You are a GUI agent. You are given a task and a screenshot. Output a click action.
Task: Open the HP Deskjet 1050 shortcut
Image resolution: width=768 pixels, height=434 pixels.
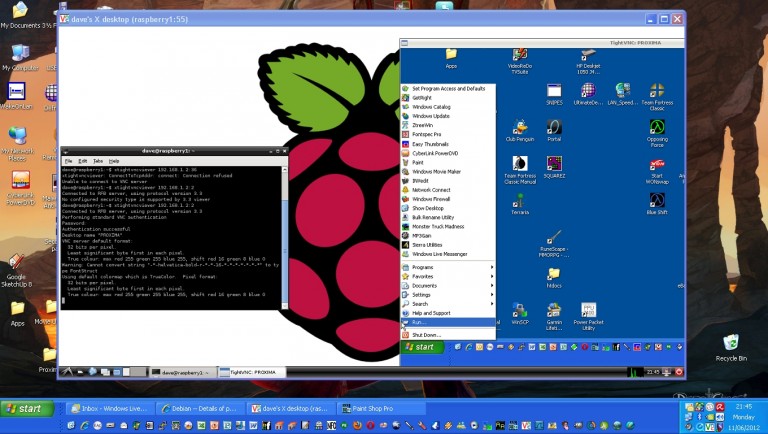[x=588, y=60]
